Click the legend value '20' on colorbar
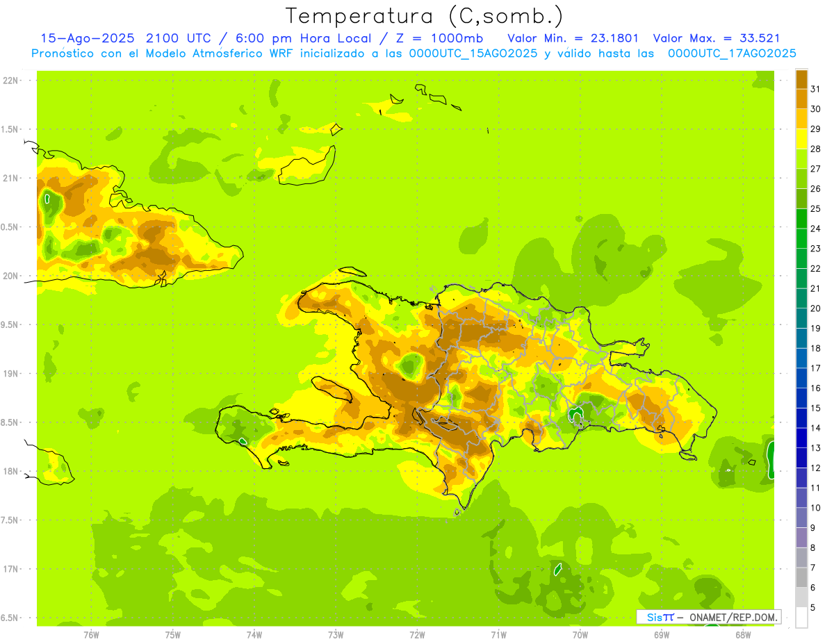834x644 pixels. point(815,308)
